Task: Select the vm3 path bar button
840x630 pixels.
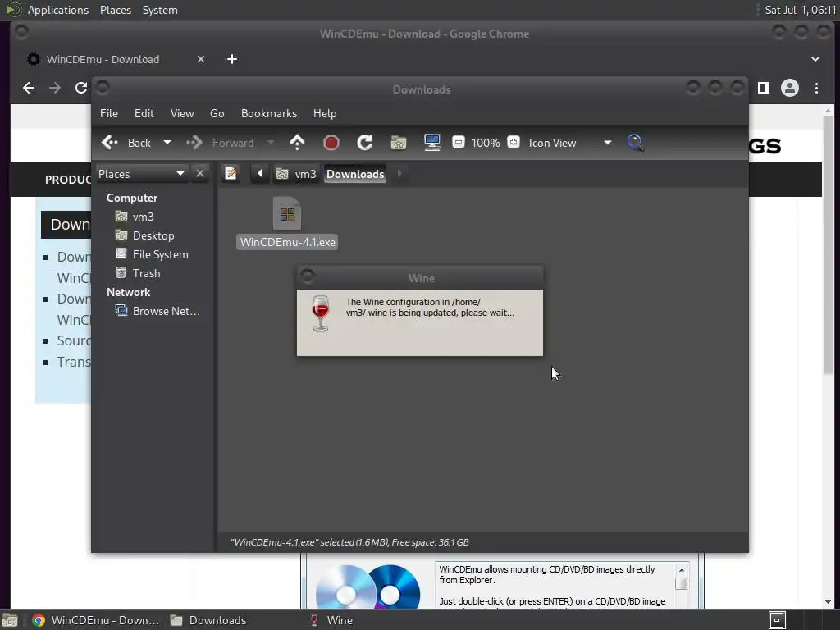Action: [296, 174]
